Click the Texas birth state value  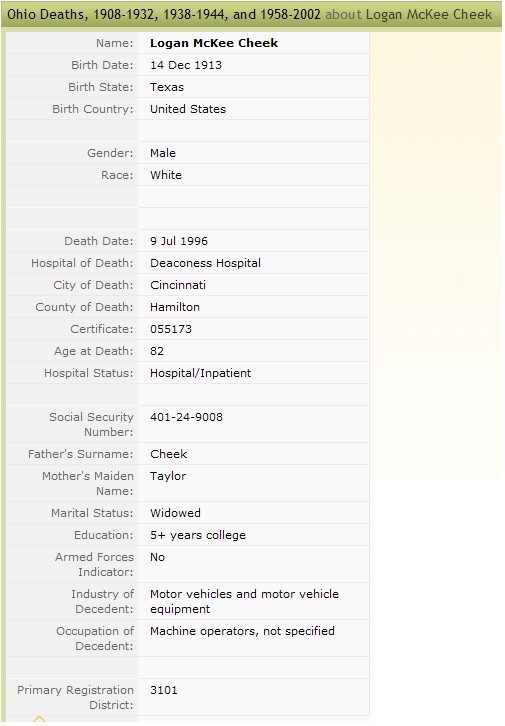[x=167, y=87]
